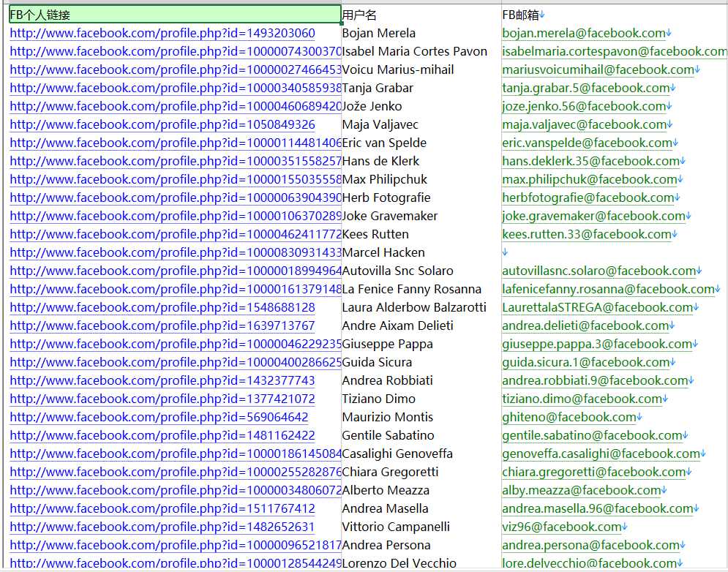Open profile link in Voicu Marius-mihail row

(176, 69)
